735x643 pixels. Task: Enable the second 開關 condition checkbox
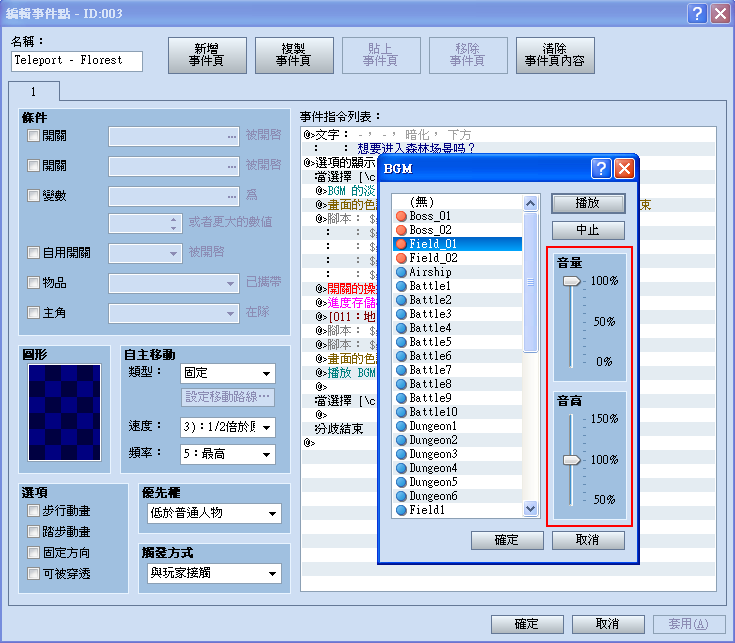click(33, 165)
